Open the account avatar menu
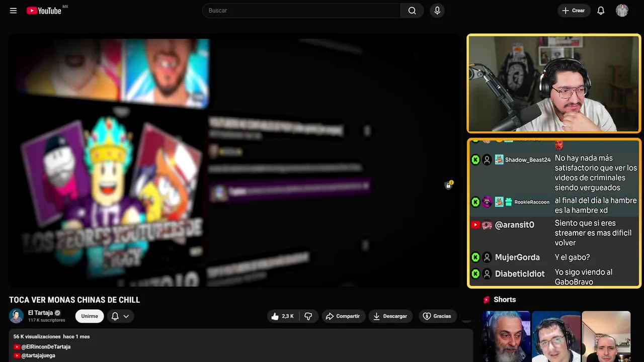Screen dimensions: 644x362 tap(622, 11)
